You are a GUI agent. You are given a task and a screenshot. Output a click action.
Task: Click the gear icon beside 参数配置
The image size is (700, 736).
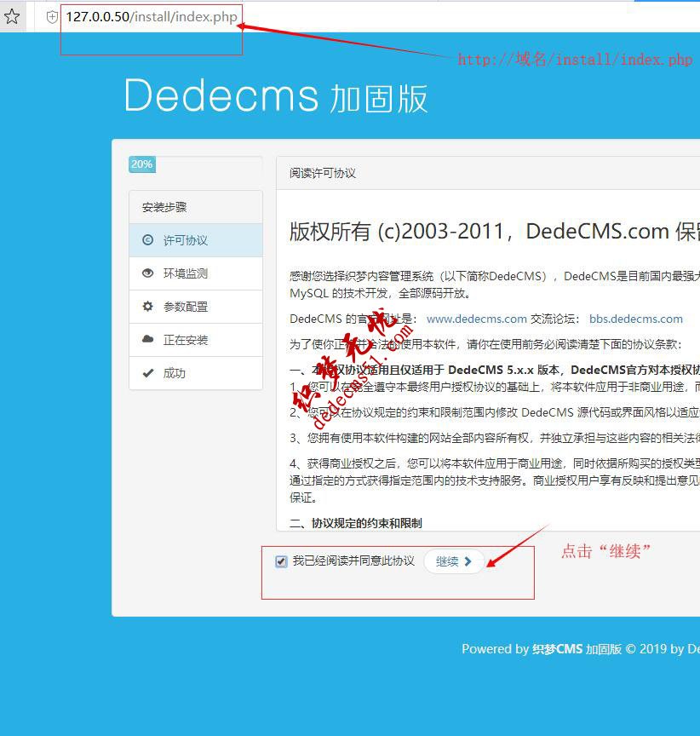[x=146, y=306]
